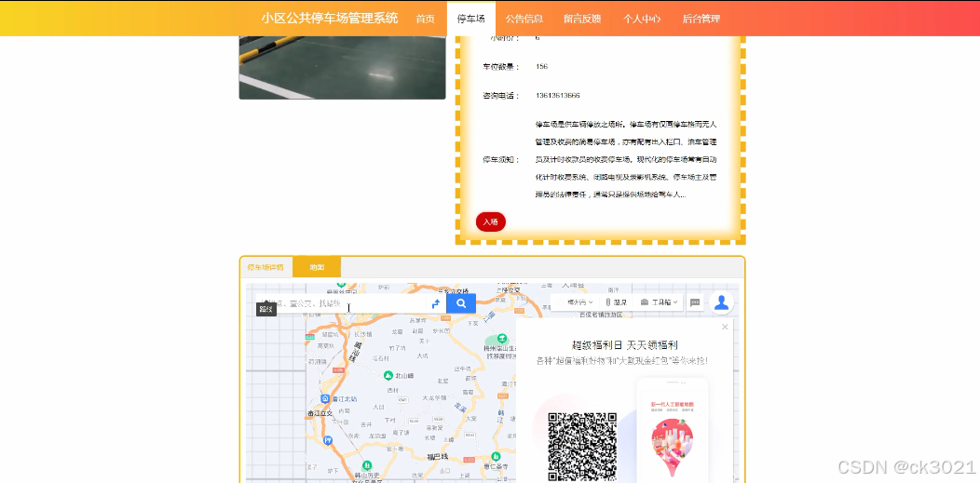Switch to the 停车场详情 tab
980x483 pixels.
coord(266,267)
